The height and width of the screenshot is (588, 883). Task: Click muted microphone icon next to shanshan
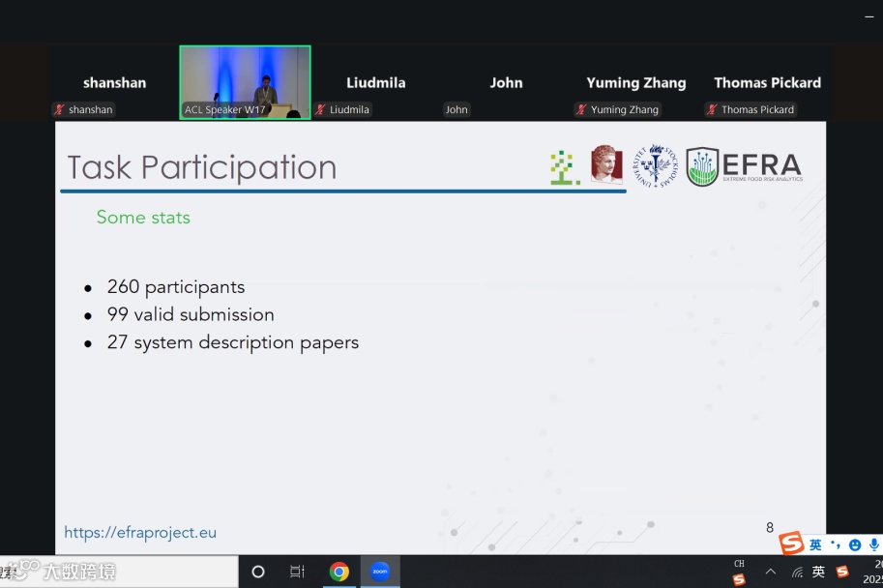(x=59, y=109)
